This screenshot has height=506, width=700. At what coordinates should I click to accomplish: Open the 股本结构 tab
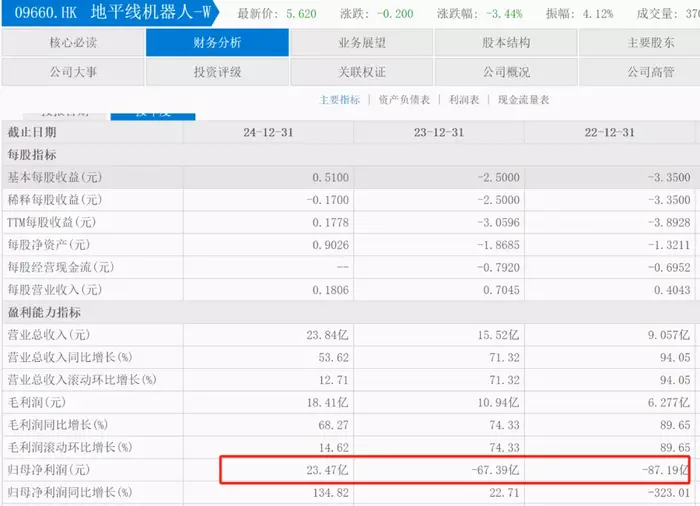point(505,43)
